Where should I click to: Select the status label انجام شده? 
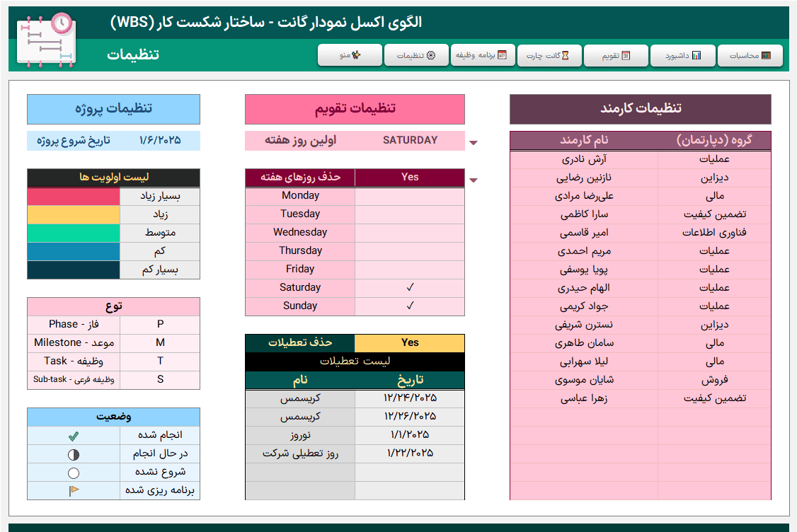pyautogui.click(x=160, y=435)
